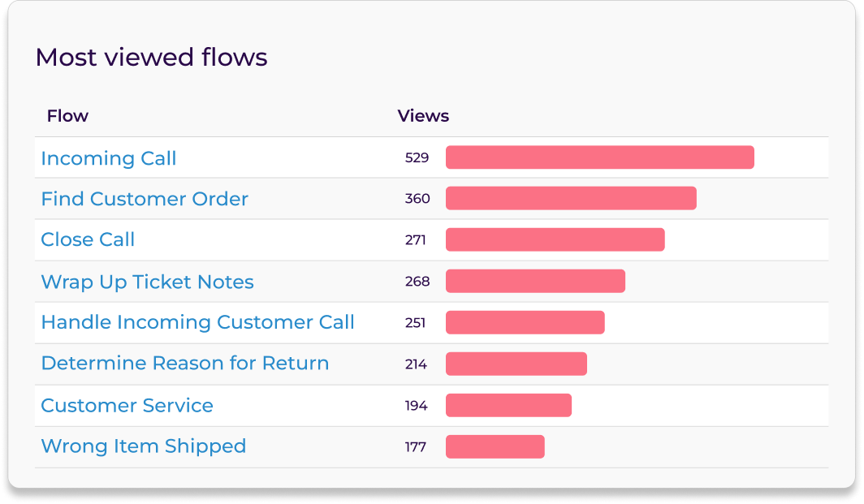Open the Close Call flow
The height and width of the screenshot is (504, 864).
pyautogui.click(x=88, y=239)
